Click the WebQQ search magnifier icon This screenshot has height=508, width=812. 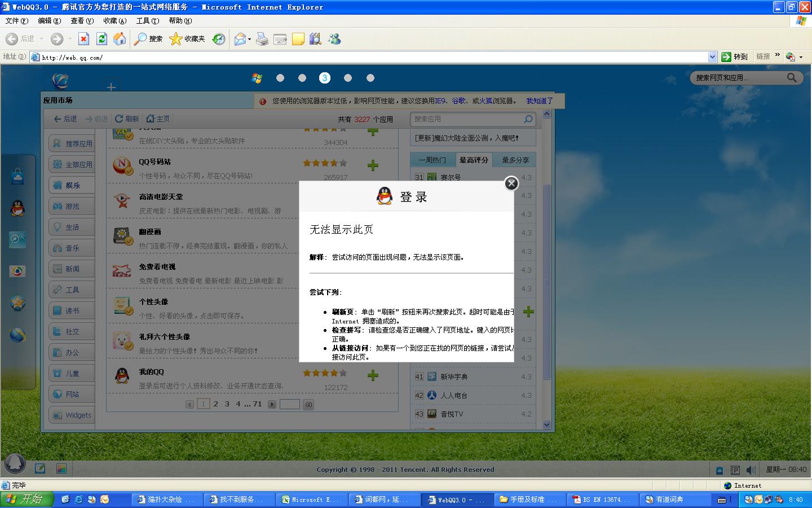(792, 78)
